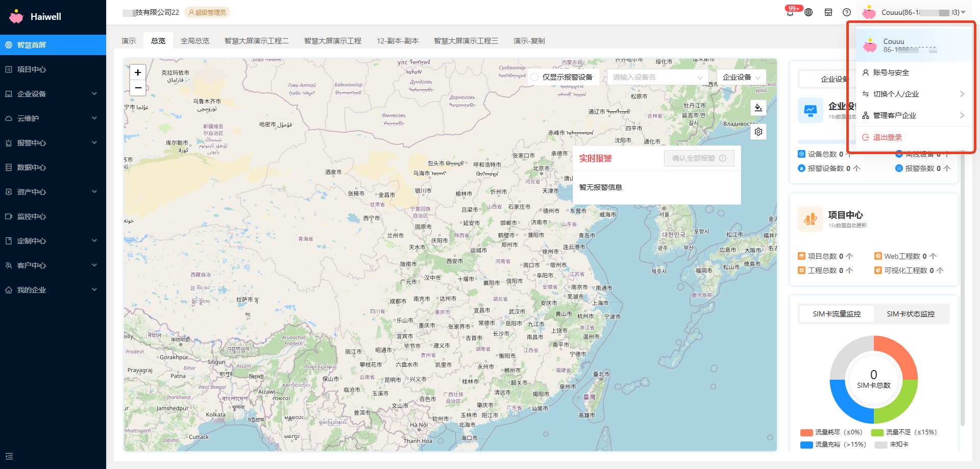Click 退出登录 to log out
The height and width of the screenshot is (469, 980).
(x=887, y=137)
